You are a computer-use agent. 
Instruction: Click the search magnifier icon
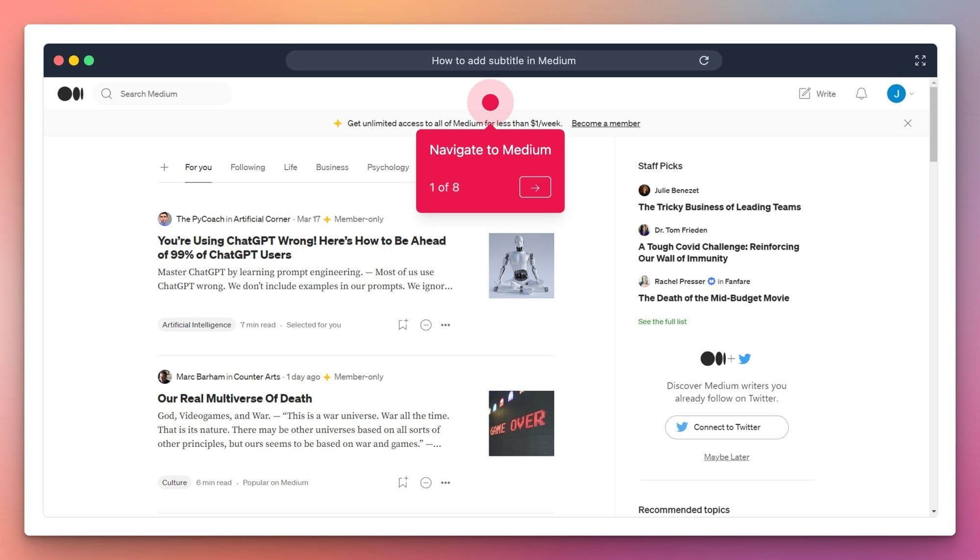pyautogui.click(x=106, y=93)
